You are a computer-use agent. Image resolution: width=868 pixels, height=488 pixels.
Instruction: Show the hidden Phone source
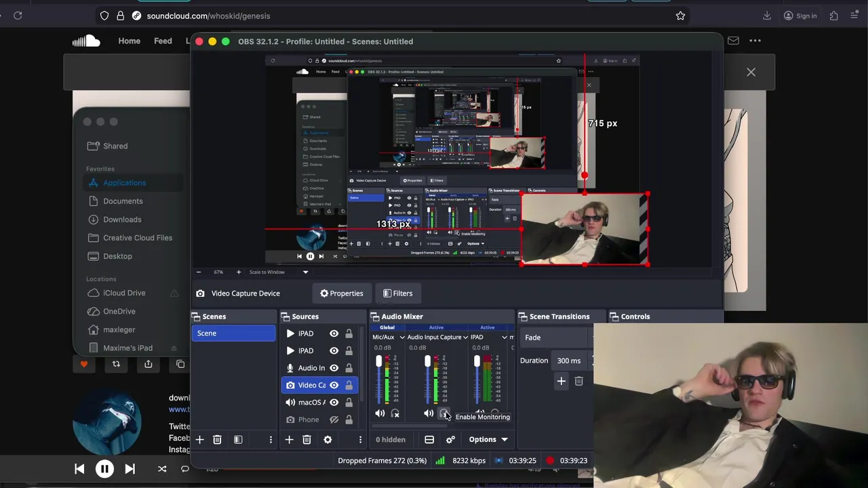click(334, 420)
